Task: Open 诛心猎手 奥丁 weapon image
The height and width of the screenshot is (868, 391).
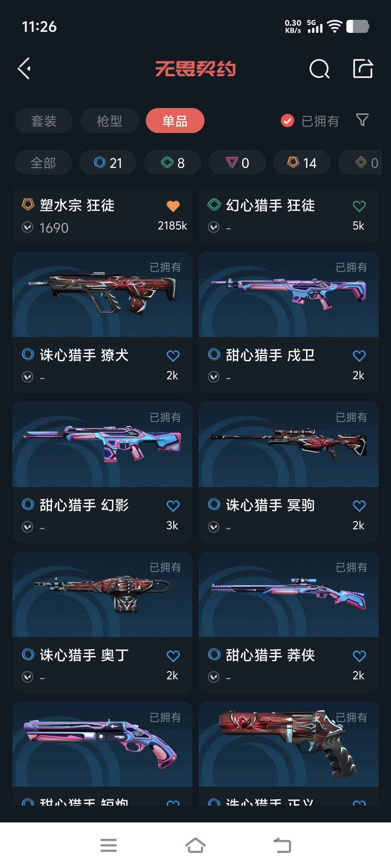Action: click(102, 594)
